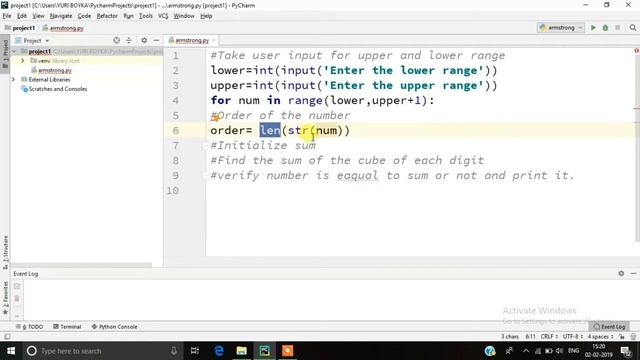Open the Windows notification center
This screenshot has width=640, height=360.
coord(626,351)
